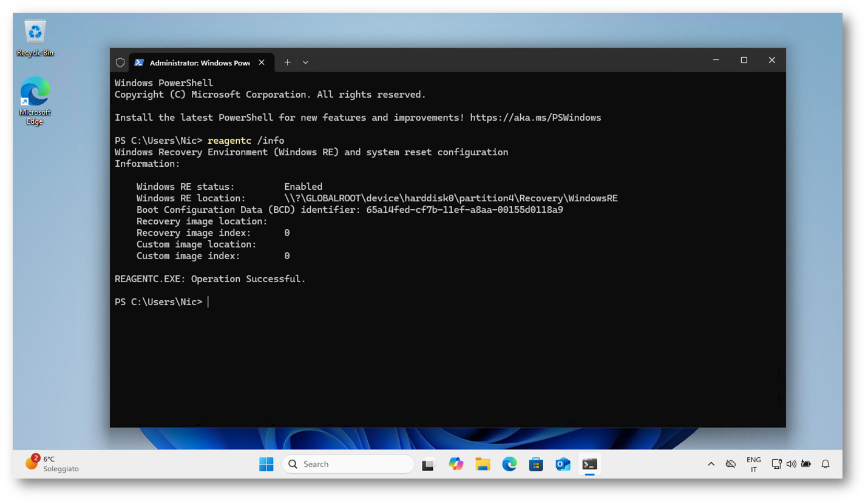The image size is (868, 504).
Task: Check the battery status tray icon
Action: point(805,464)
